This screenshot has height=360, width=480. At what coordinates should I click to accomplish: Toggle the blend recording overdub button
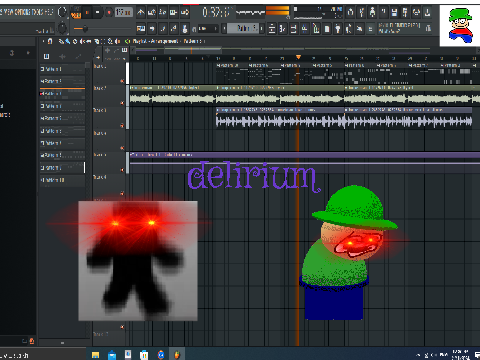click(x=174, y=13)
